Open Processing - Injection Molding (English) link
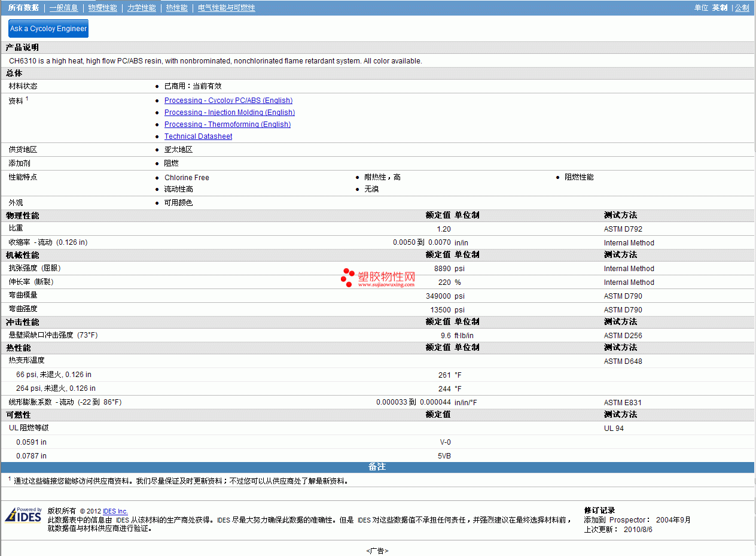 (230, 113)
